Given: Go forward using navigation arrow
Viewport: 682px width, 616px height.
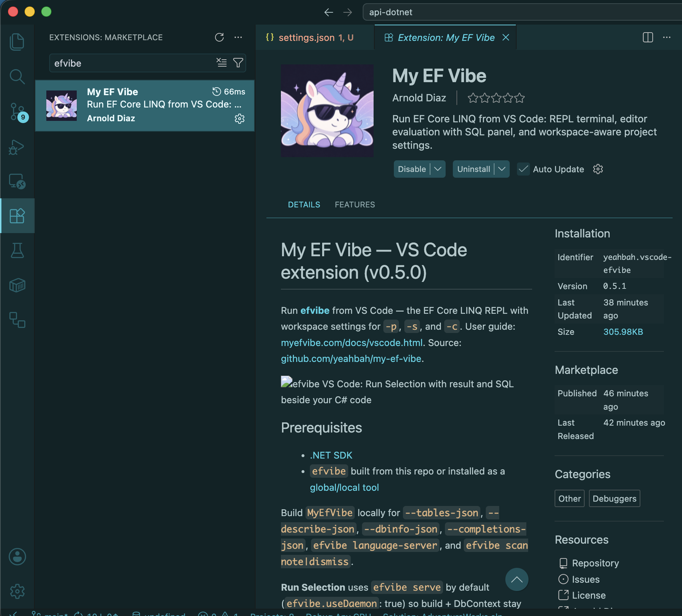Looking at the screenshot, I should click(x=348, y=12).
